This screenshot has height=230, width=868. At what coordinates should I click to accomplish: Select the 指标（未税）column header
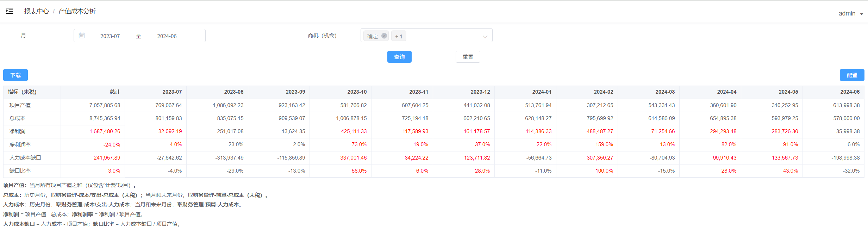tap(32, 92)
